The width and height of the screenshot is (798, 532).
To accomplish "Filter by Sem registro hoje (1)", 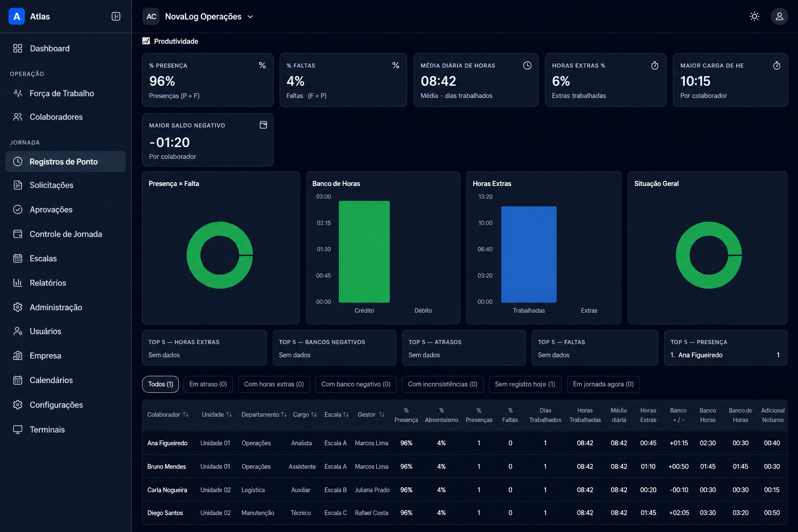I will tap(525, 384).
